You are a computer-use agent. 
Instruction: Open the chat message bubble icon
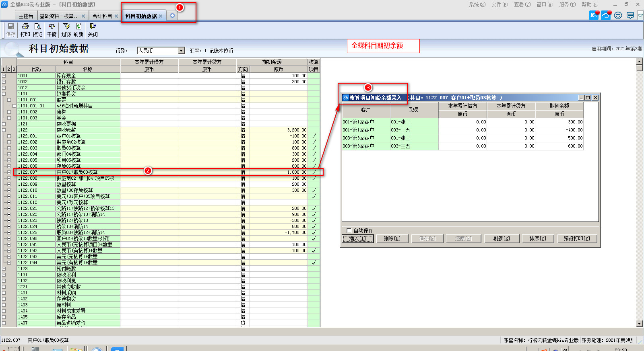point(630,15)
